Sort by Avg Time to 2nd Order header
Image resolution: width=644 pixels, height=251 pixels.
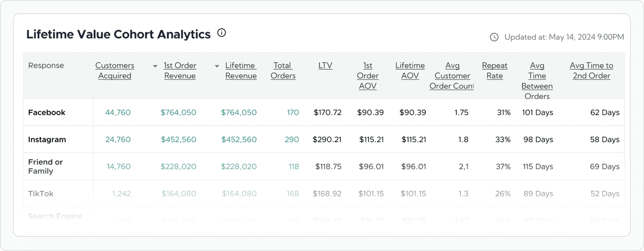(x=591, y=70)
